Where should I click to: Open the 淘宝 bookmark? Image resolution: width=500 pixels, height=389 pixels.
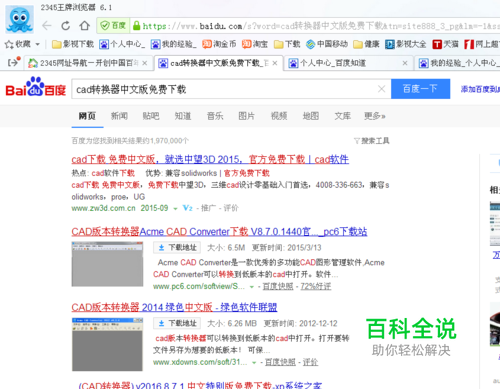click(255, 44)
